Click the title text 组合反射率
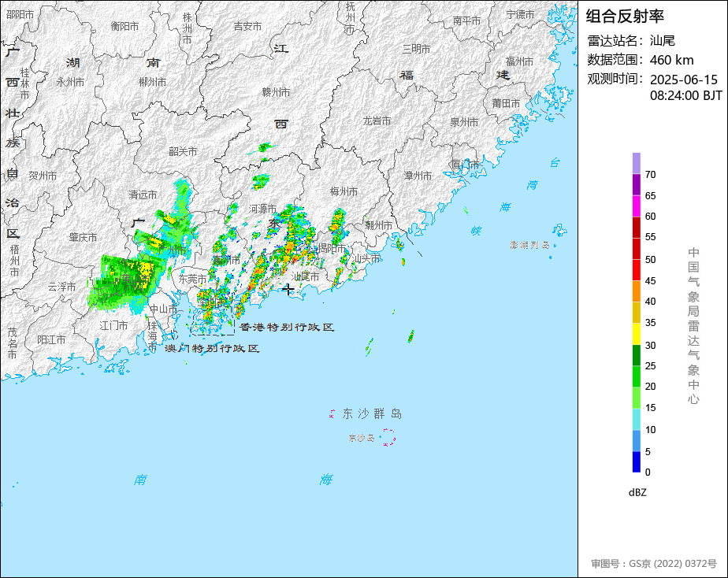Viewport: 728px width, 578px height. click(x=625, y=17)
